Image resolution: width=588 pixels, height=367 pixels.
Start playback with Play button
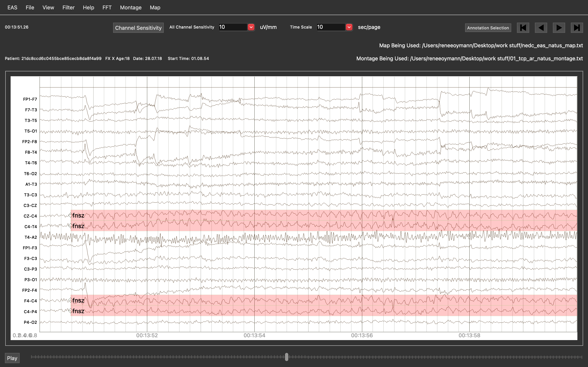click(12, 358)
